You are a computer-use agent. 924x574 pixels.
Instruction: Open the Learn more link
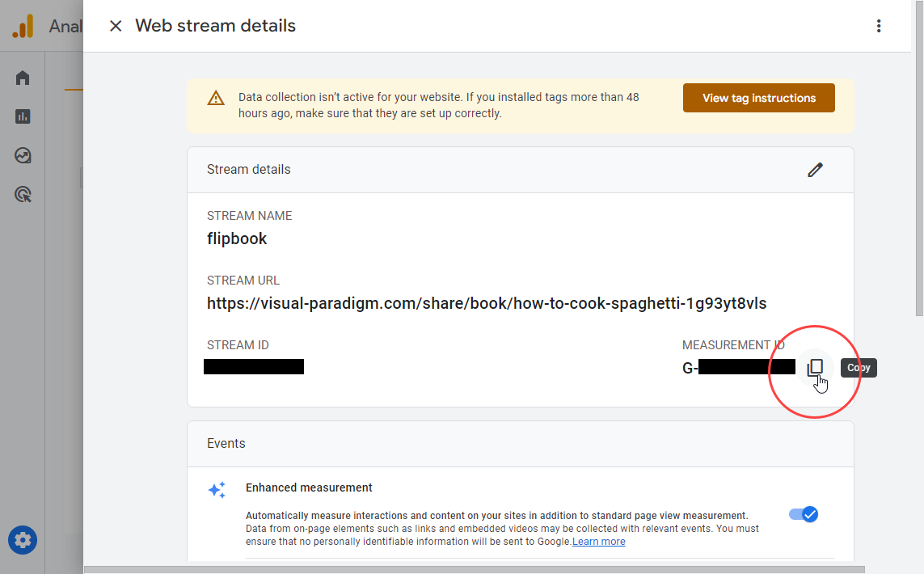click(598, 542)
